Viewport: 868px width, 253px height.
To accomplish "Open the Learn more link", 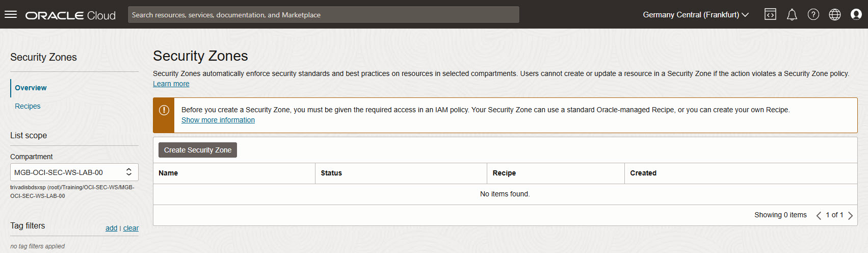I will [171, 84].
